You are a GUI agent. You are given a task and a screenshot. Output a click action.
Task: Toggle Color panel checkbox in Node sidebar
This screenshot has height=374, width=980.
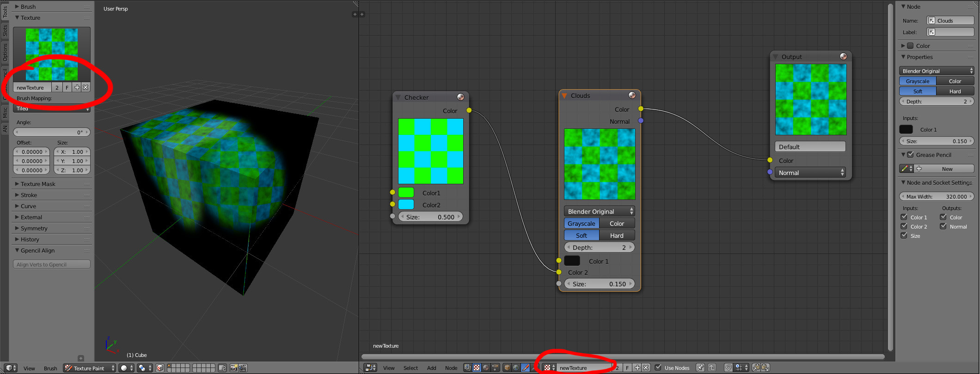coord(910,46)
